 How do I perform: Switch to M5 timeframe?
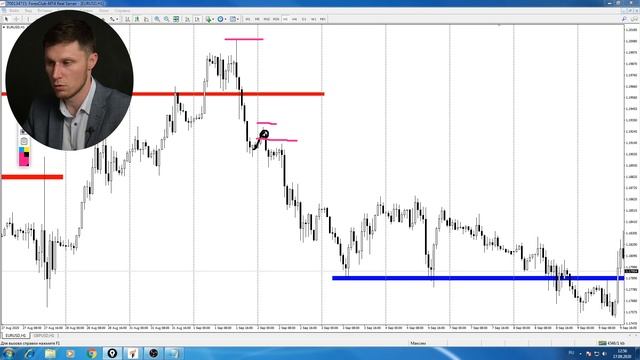(257, 19)
